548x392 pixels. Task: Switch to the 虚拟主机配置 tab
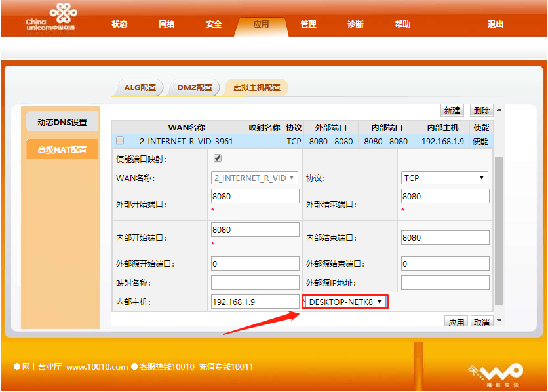click(x=257, y=87)
